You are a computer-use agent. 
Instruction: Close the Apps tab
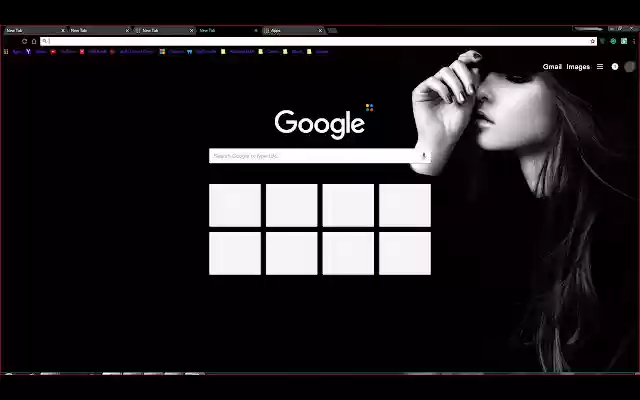coord(320,30)
